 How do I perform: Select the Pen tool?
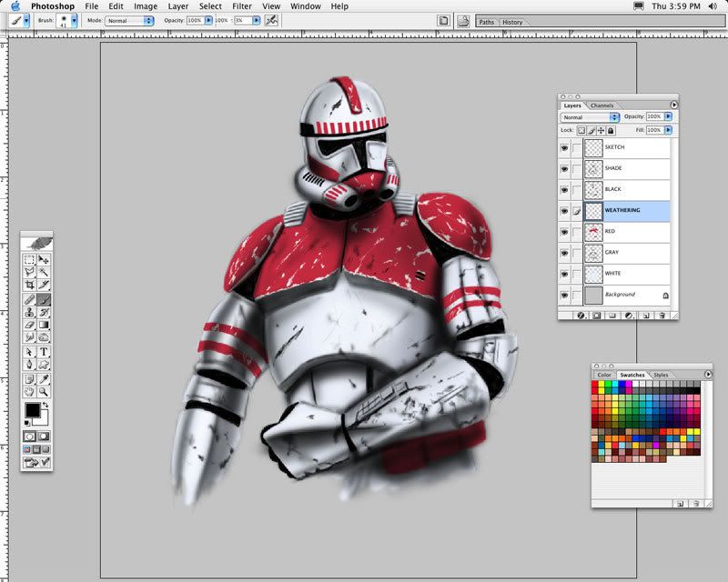click(x=29, y=365)
